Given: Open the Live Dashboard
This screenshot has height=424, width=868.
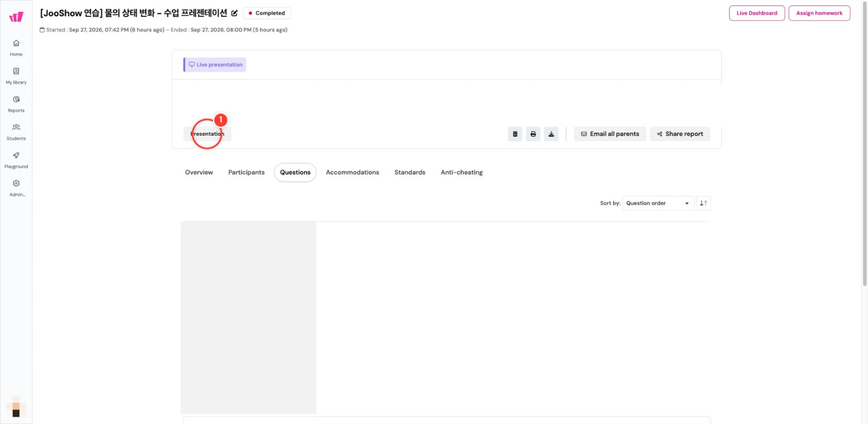Looking at the screenshot, I should coord(757,13).
